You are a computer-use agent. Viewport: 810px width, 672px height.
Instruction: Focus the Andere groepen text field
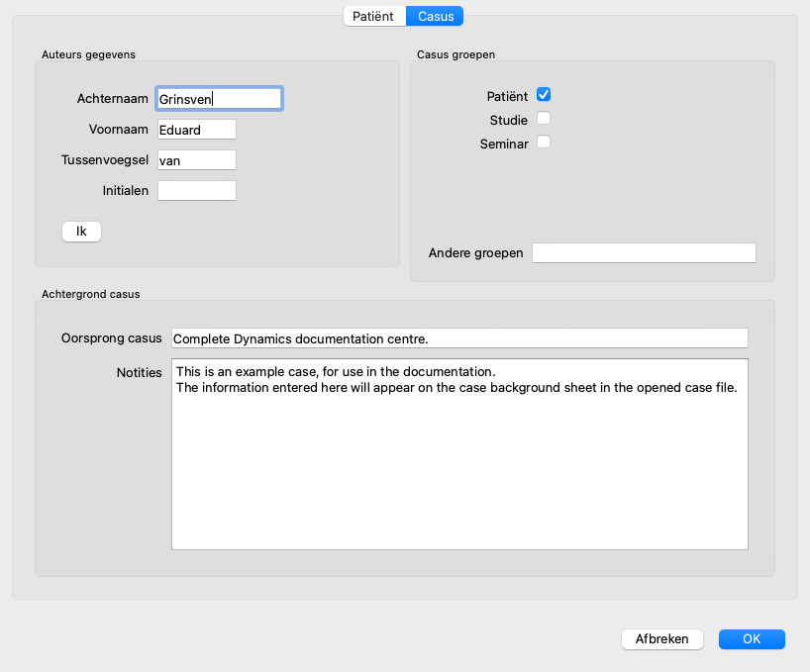(x=644, y=253)
